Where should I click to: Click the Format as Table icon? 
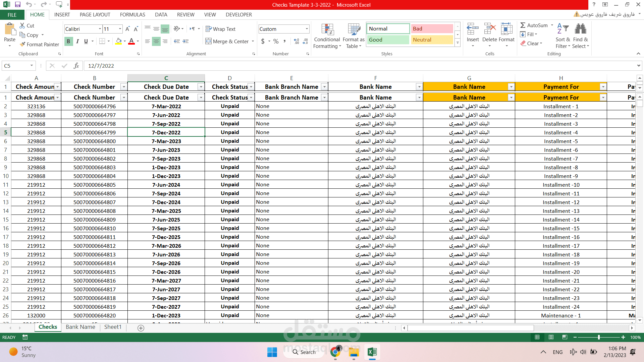[x=354, y=29]
